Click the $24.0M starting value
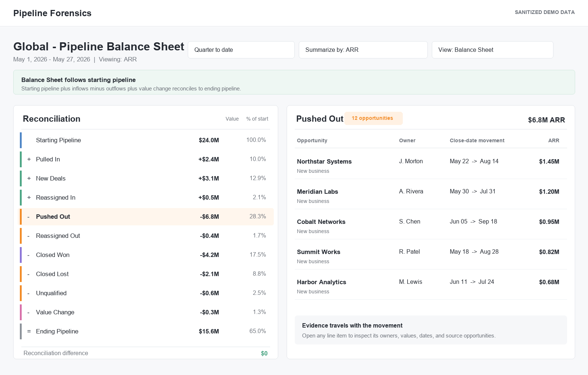 (x=209, y=140)
